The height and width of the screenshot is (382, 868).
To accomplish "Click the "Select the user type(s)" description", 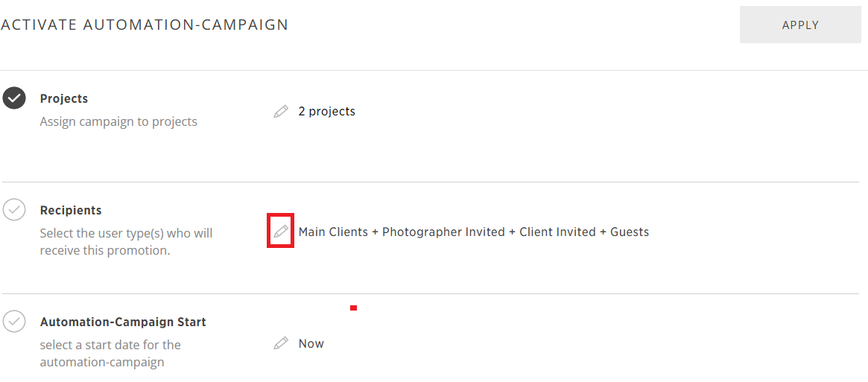I will tap(126, 242).
